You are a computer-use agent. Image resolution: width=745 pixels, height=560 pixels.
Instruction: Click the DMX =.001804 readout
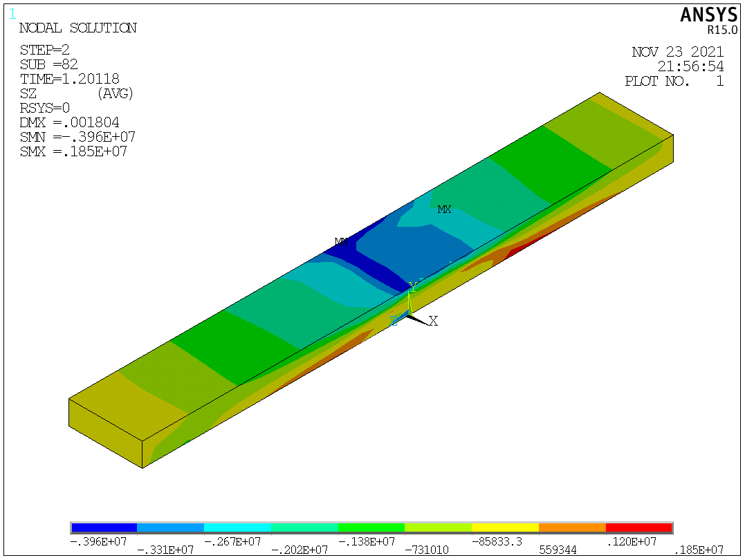74,122
